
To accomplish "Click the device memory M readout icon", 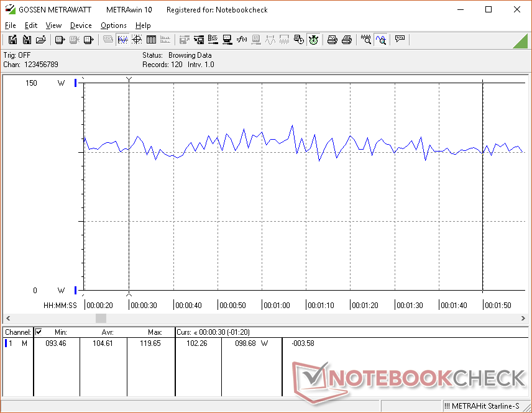I will [x=88, y=40].
